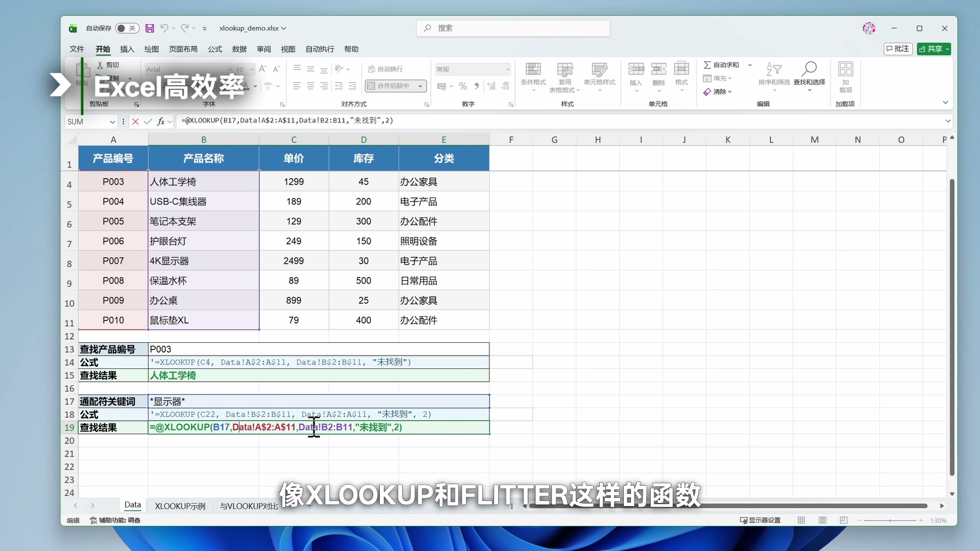Image resolution: width=980 pixels, height=551 pixels.
Task: Click cell containing 4K显示器
Action: coord(204,261)
